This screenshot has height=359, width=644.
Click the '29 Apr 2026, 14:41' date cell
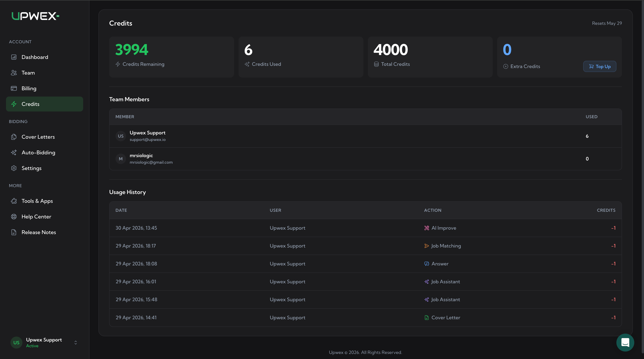point(136,317)
